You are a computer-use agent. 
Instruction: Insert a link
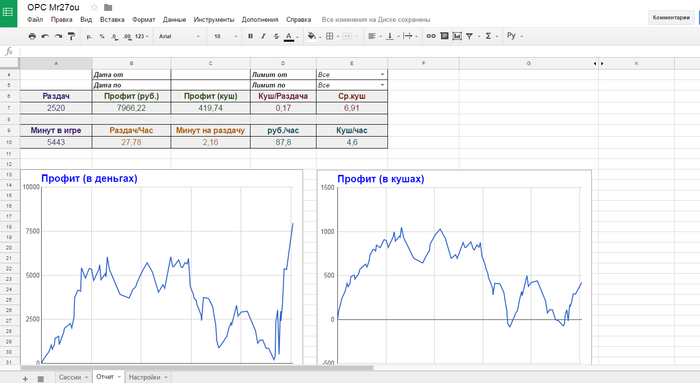tap(431, 36)
